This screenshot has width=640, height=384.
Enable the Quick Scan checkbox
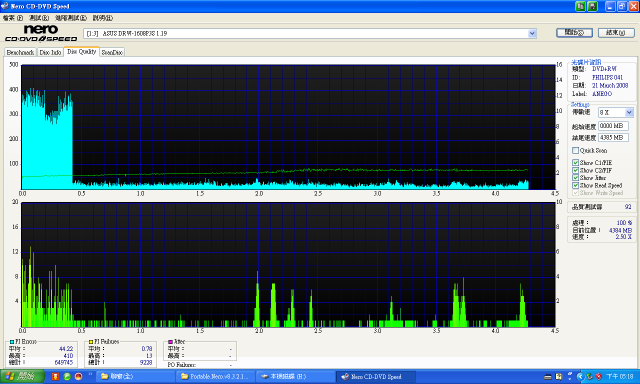[x=576, y=151]
